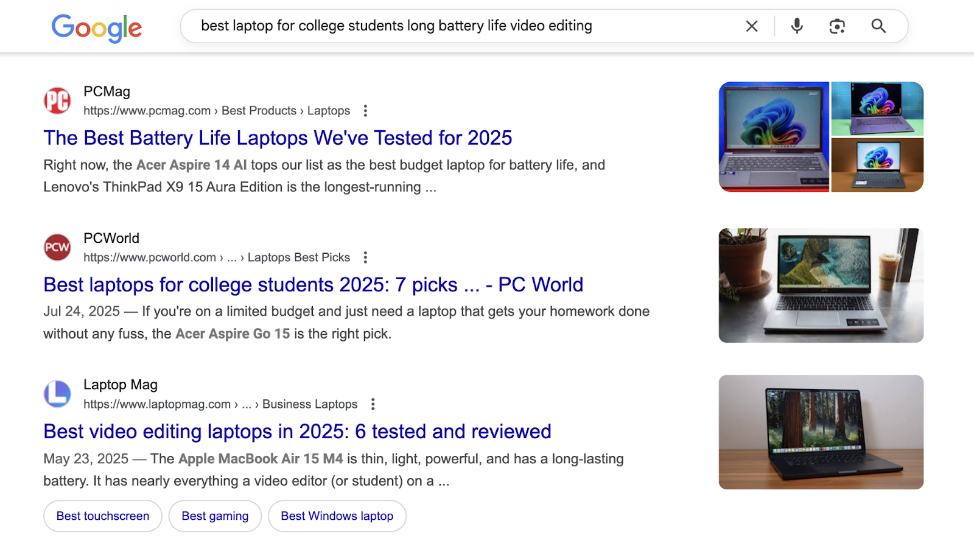
Task: Click the PCWorld site favicon
Action: point(57,247)
